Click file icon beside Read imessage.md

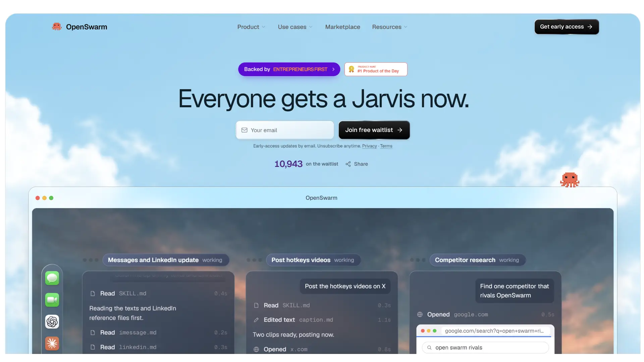tap(93, 333)
